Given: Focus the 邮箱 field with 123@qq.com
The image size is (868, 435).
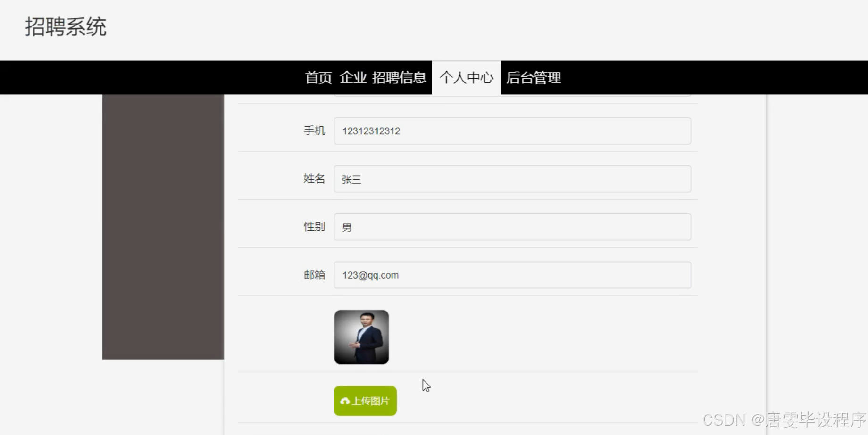Looking at the screenshot, I should click(512, 275).
